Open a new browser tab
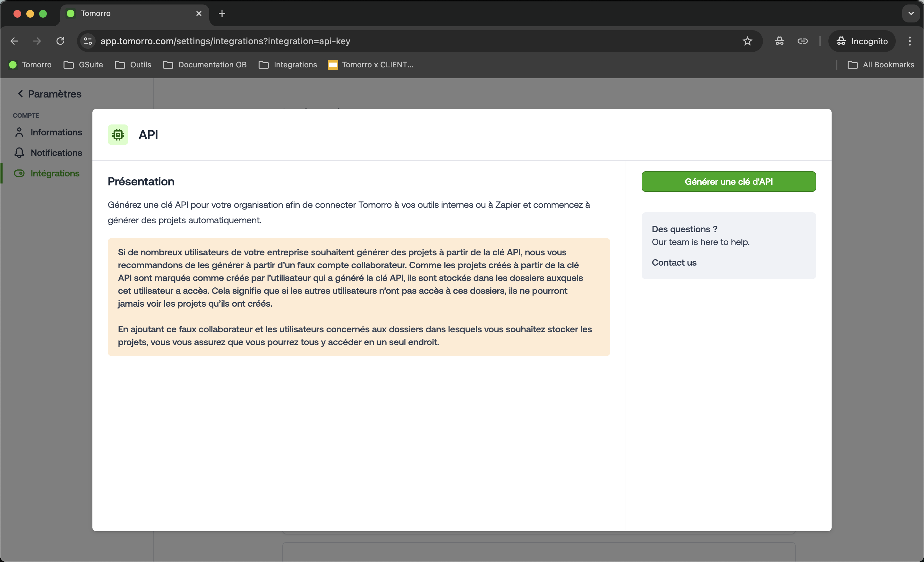 222,13
